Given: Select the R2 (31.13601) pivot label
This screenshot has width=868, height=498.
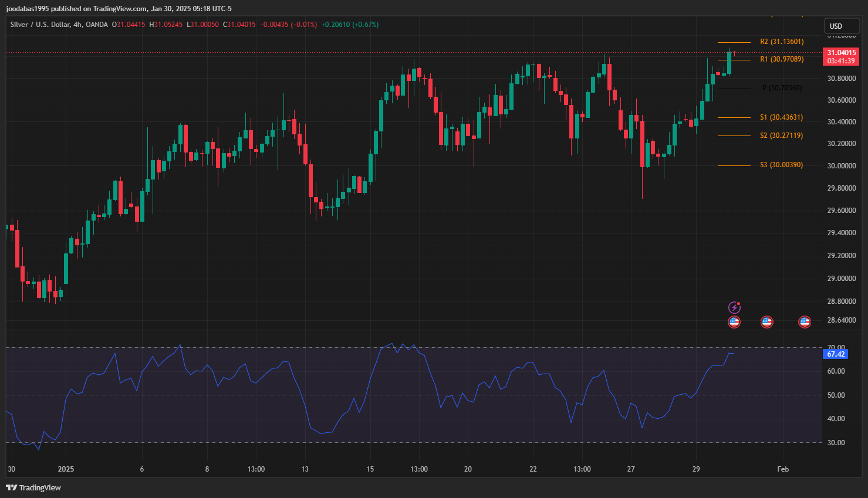Looking at the screenshot, I should pos(782,42).
